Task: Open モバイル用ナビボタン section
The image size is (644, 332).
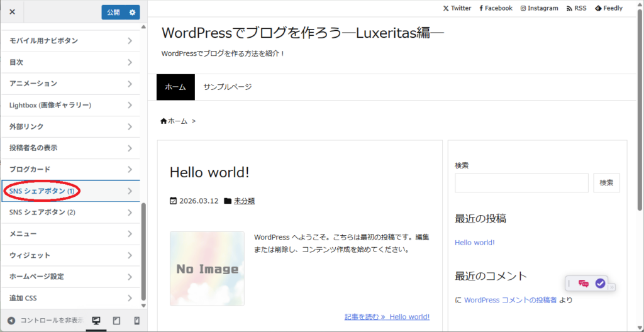Action: point(70,41)
